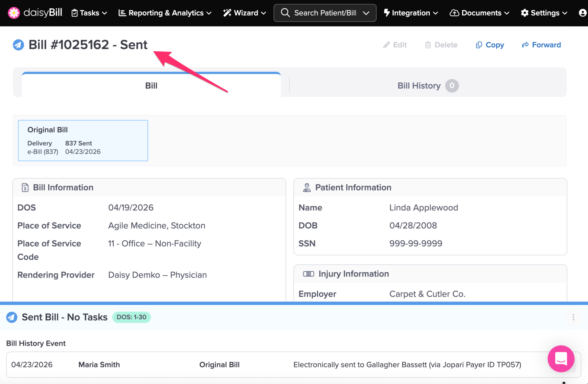The image size is (588, 384).
Task: Click the Forward bill button
Action: (x=541, y=45)
